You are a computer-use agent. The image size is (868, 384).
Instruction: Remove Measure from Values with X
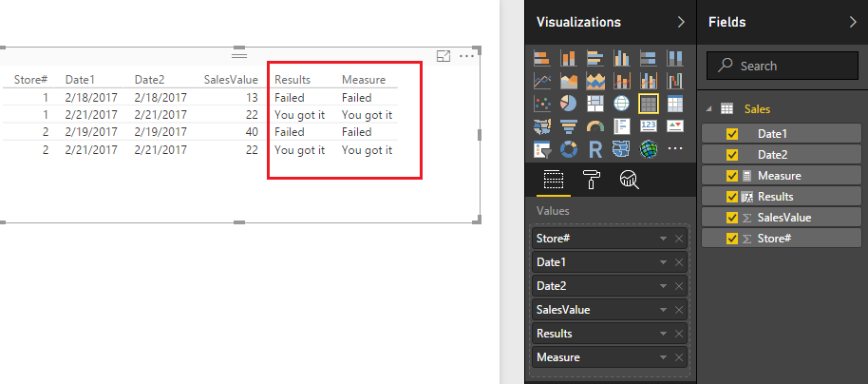[x=679, y=357]
